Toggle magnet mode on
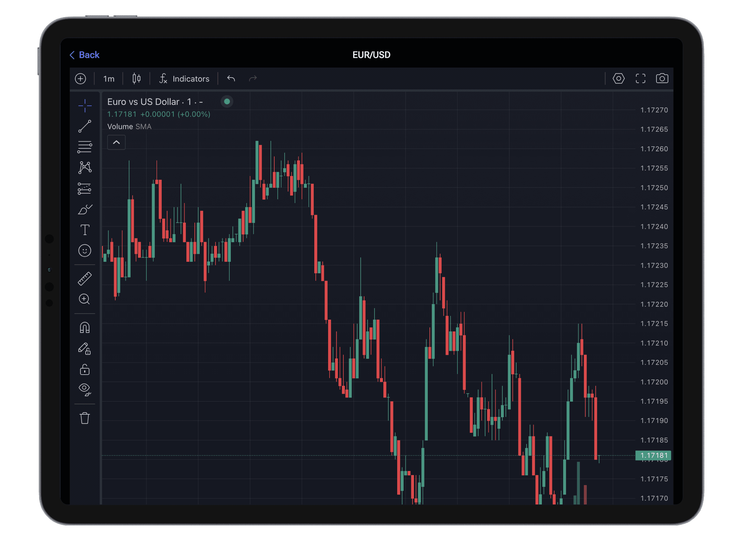This screenshot has height=560, width=735. point(85,328)
